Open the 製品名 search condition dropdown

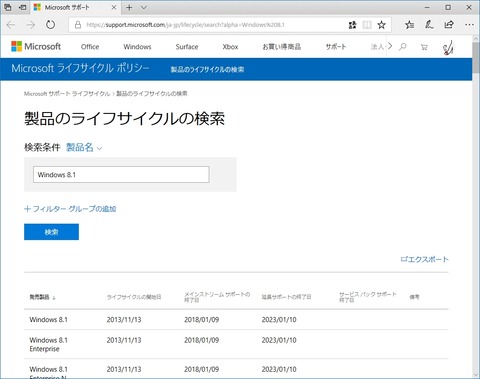[84, 147]
